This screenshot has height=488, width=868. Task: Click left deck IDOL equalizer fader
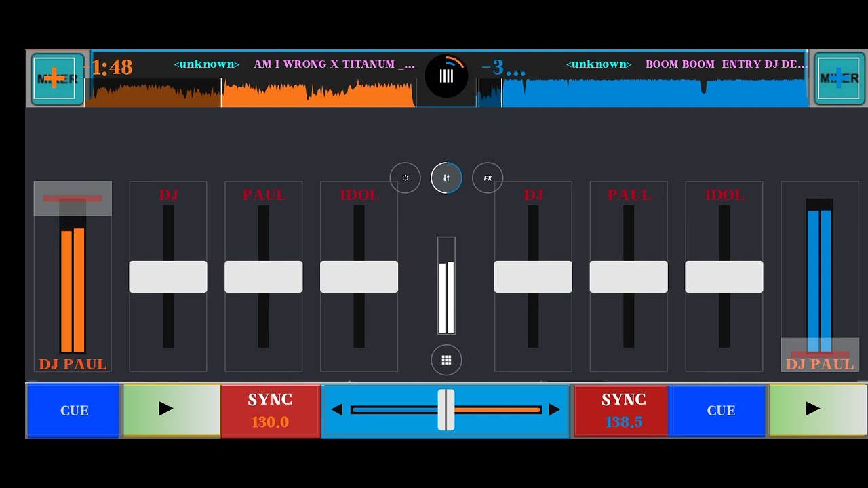pos(359,277)
